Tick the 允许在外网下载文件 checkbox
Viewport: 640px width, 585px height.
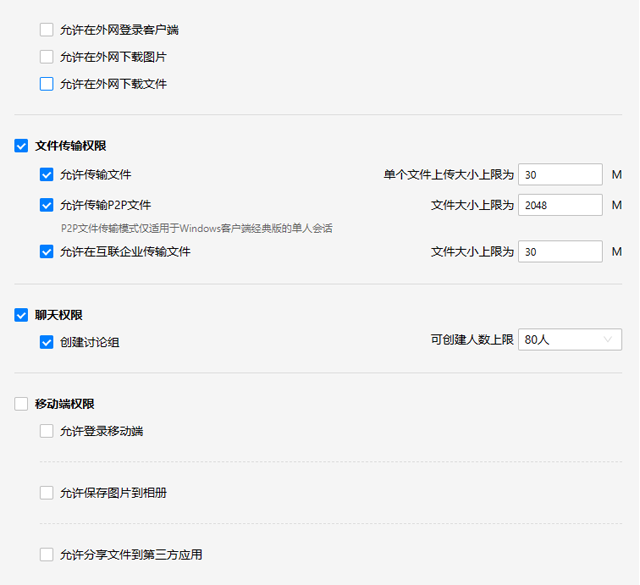click(x=47, y=84)
